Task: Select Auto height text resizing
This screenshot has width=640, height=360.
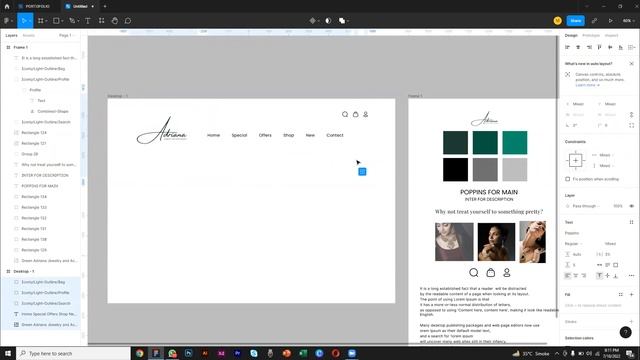Action: pyautogui.click(x=607, y=265)
